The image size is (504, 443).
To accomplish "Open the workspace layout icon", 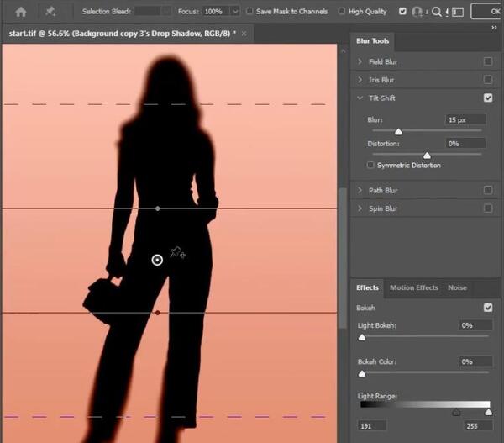I will 458,12.
